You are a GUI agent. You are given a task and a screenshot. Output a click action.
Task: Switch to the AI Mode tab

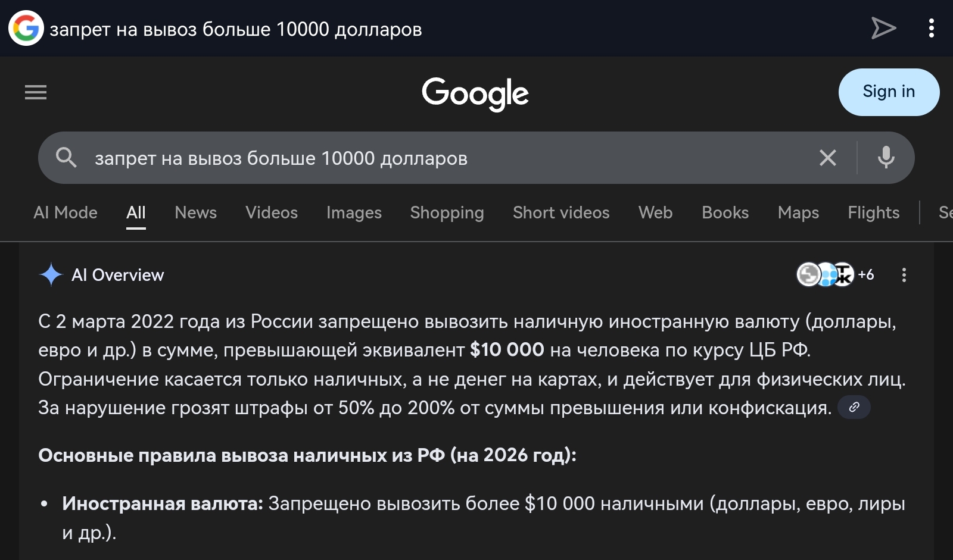66,212
